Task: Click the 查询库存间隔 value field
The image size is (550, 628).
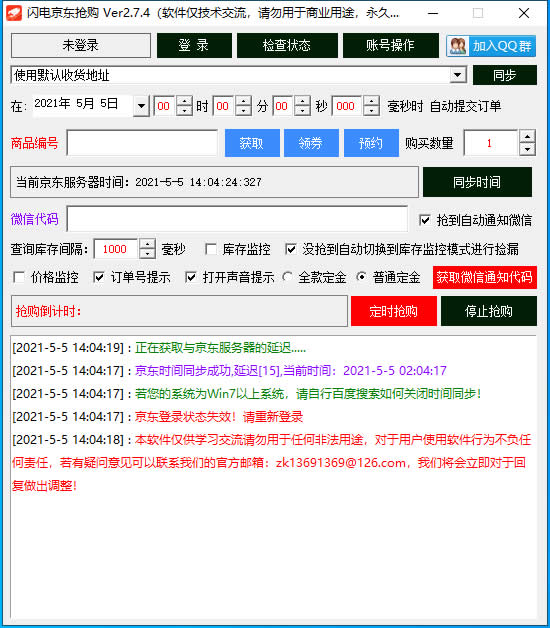Action: click(116, 249)
